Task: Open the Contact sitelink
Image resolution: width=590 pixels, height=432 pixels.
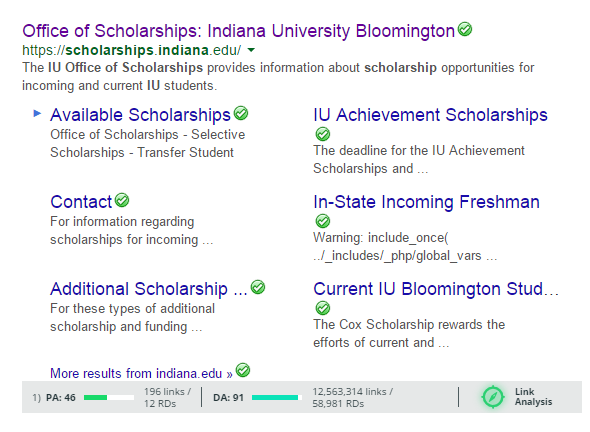Action: 81,202
